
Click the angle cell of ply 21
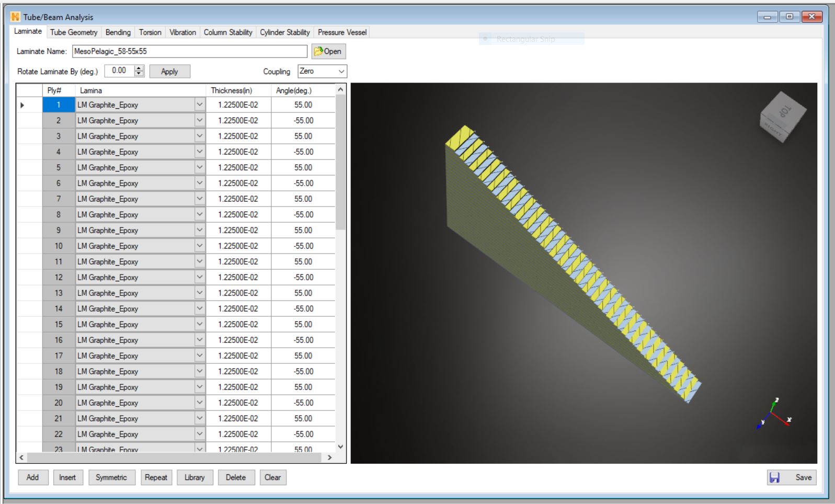303,419
